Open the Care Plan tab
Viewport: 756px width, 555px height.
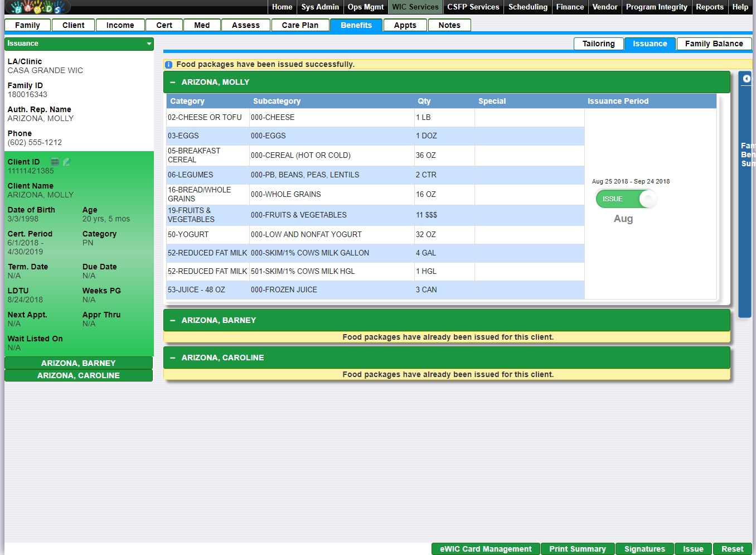coord(300,25)
